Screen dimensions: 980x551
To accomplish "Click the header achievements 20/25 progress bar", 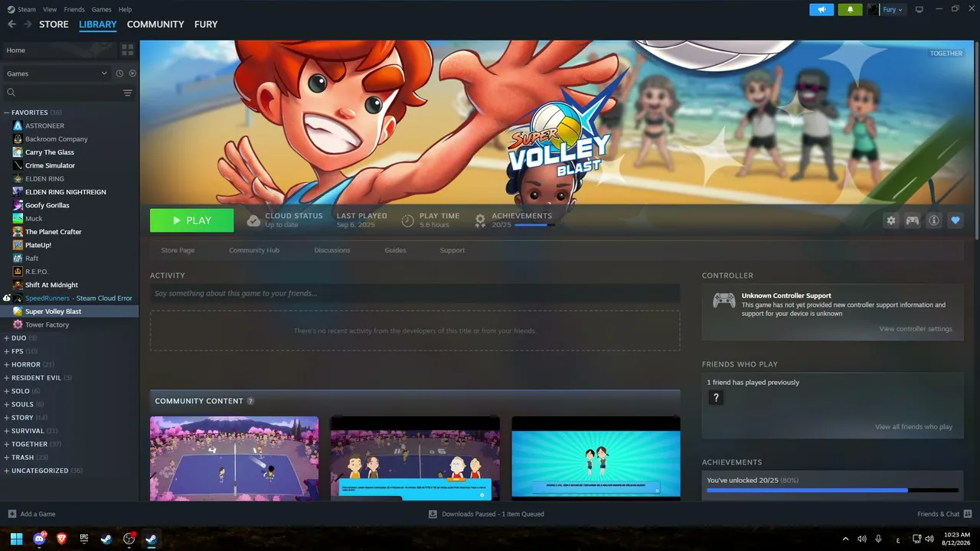I will click(x=534, y=225).
